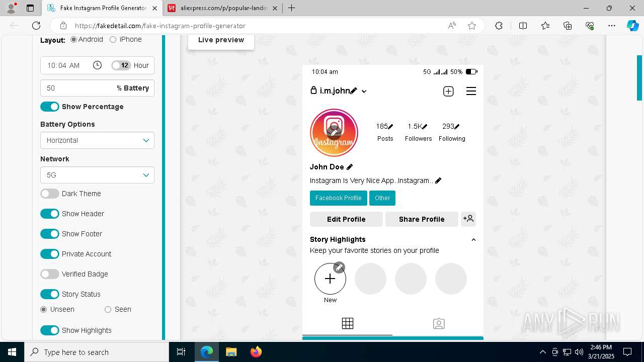Open the notification center icon
This screenshot has height=362, width=644.
[x=627, y=352]
